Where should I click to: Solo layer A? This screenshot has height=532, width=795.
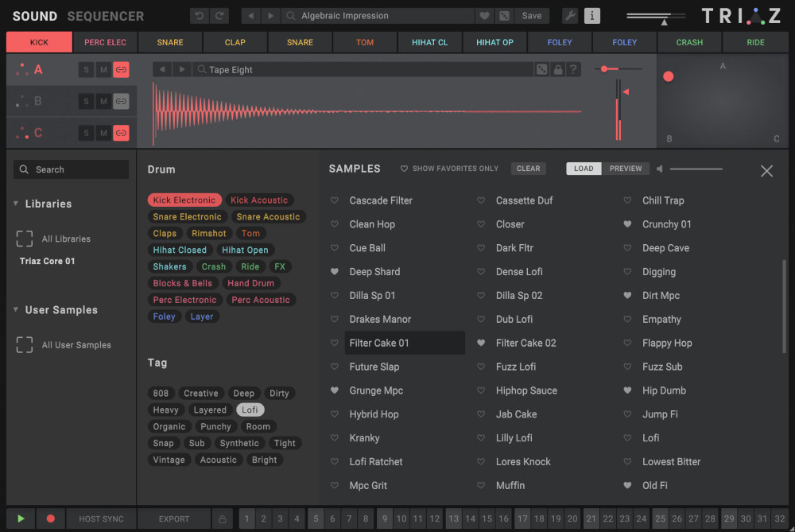coord(86,69)
